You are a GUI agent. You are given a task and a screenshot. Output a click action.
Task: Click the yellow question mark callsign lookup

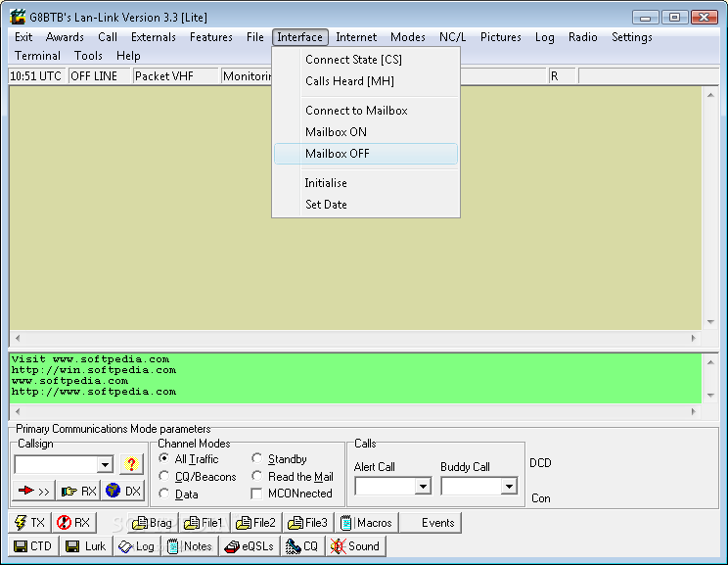pos(131,464)
